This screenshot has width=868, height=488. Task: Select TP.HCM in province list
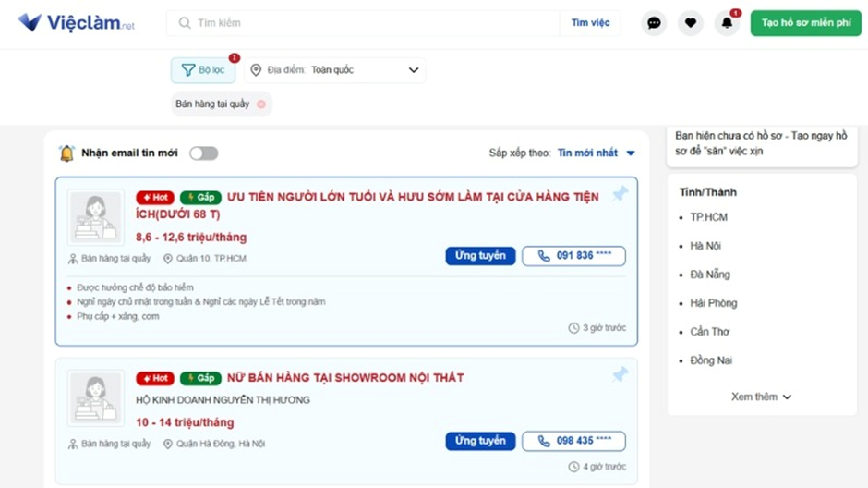coord(709,217)
